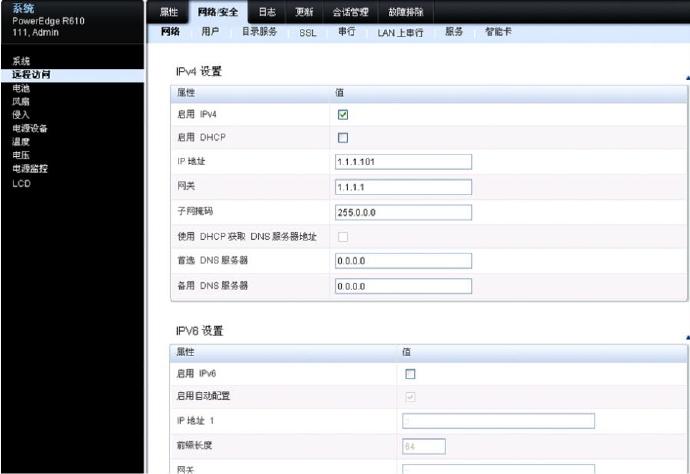Toggle the 启用自动配置 checkbox
Viewport: 690px width, 474px height.
coord(410,397)
